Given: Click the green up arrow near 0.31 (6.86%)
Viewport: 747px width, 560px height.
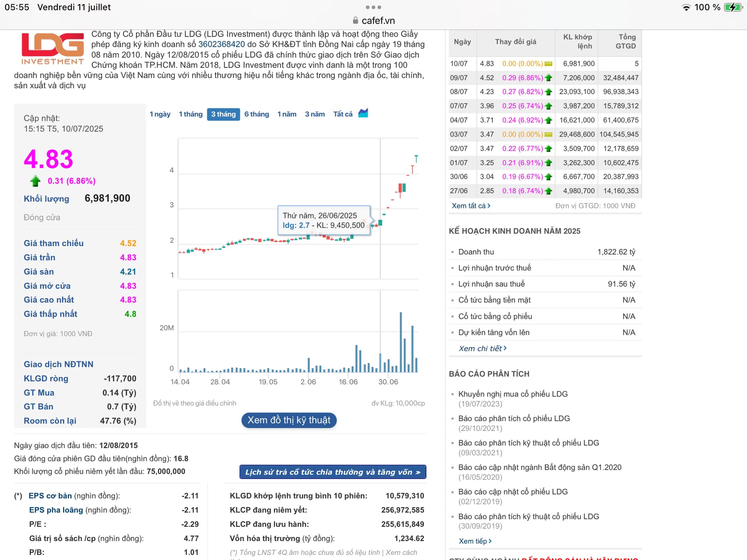Looking at the screenshot, I should click(x=35, y=181).
